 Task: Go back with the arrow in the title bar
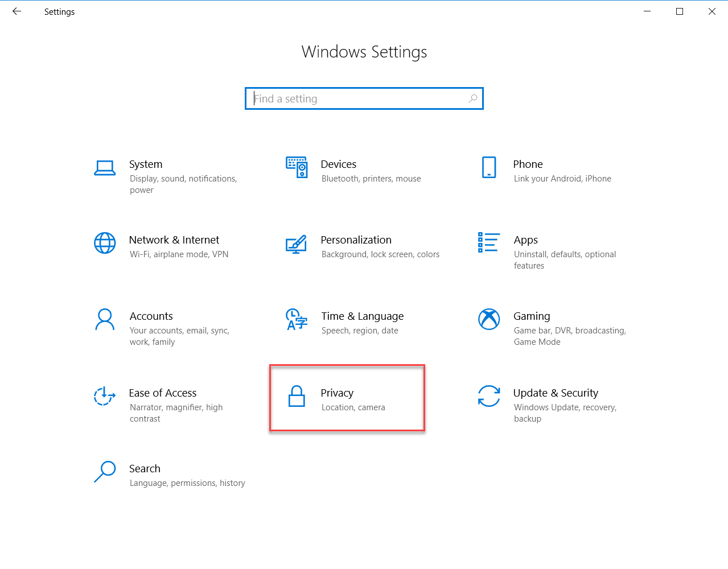click(x=17, y=11)
